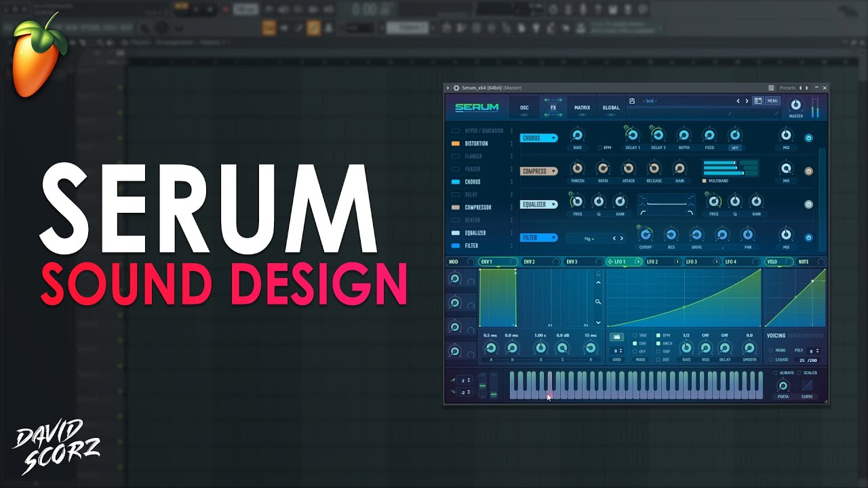The image size is (868, 488).
Task: Switch to the FX tab
Action: click(x=553, y=108)
